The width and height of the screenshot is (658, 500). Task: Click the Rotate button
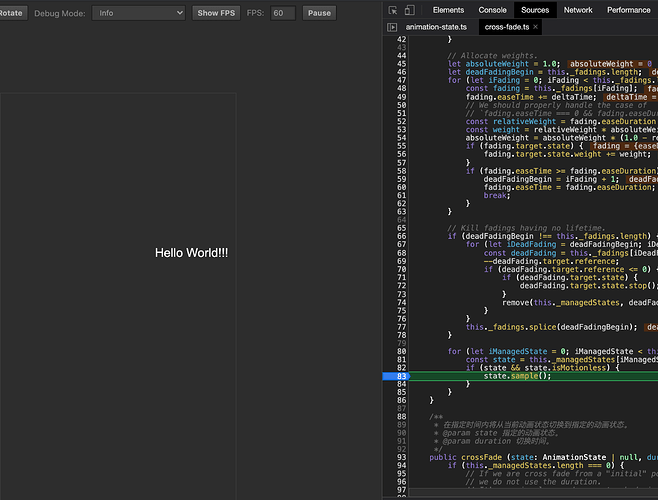(x=11, y=13)
